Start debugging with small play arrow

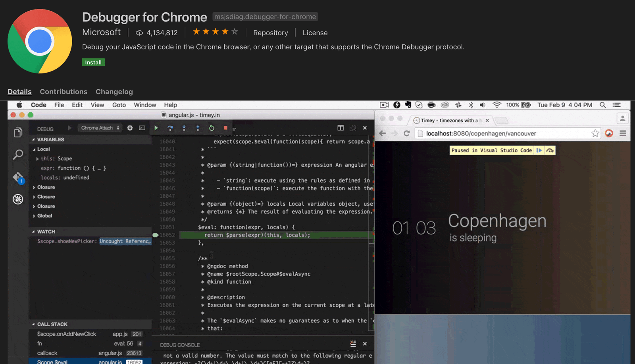[x=69, y=128]
